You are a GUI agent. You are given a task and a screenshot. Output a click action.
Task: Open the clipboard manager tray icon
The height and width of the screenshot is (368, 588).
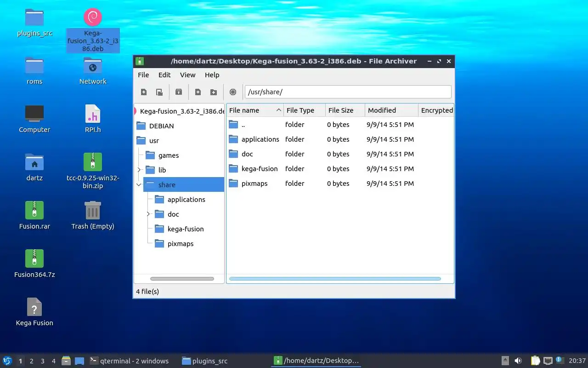535,361
